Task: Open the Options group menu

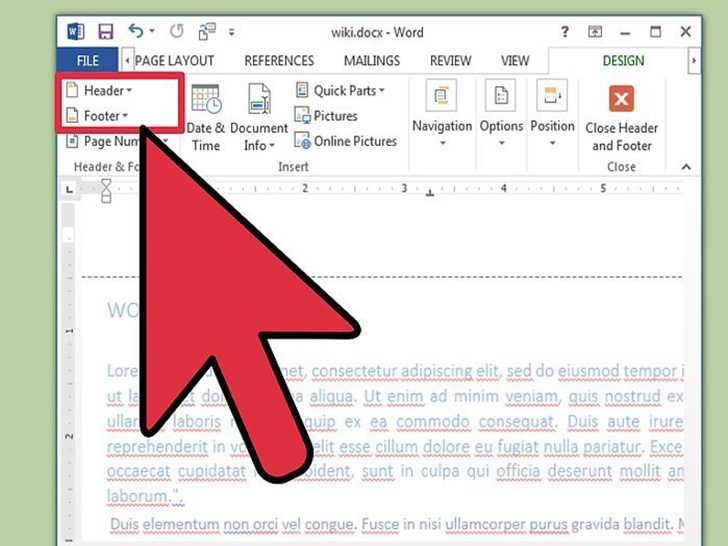Action: [501, 114]
